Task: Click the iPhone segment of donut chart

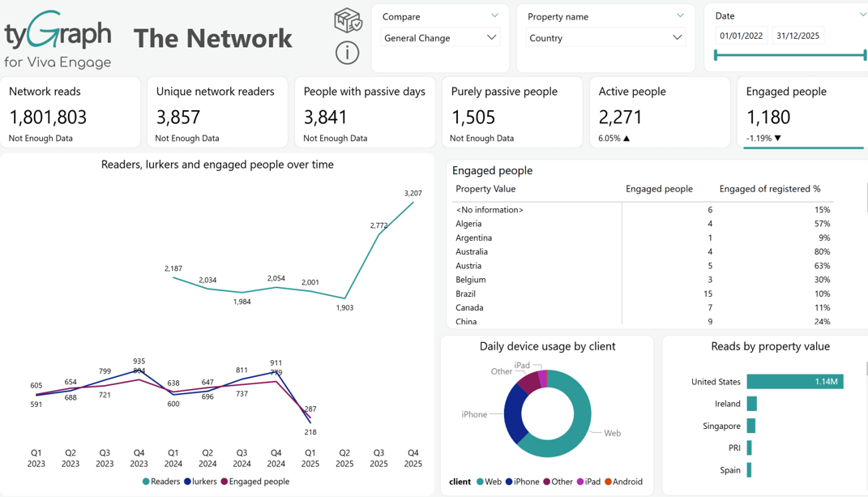Action: click(513, 413)
